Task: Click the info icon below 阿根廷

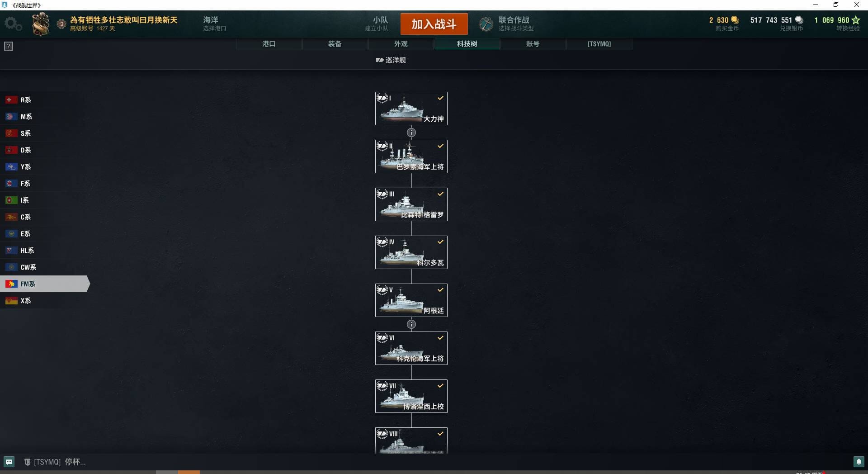Action: coord(411,324)
